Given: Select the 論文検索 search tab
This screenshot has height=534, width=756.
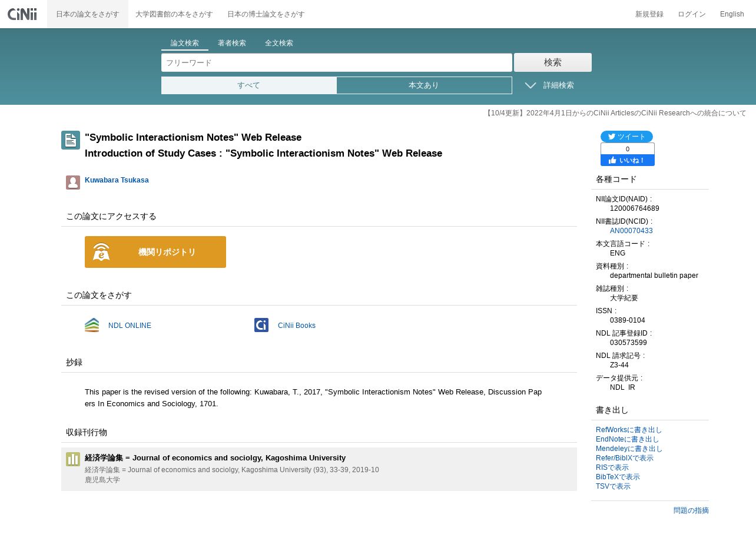Looking at the screenshot, I should tap(185, 44).
